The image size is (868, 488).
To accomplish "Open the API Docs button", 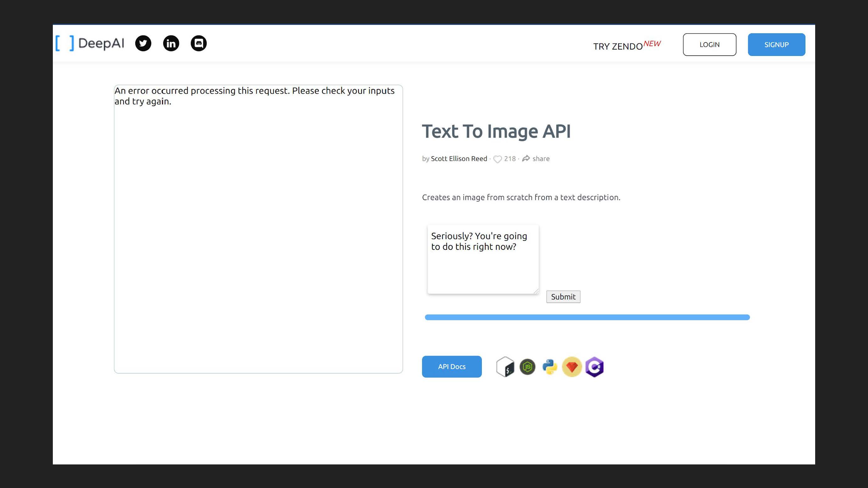I will (x=452, y=366).
